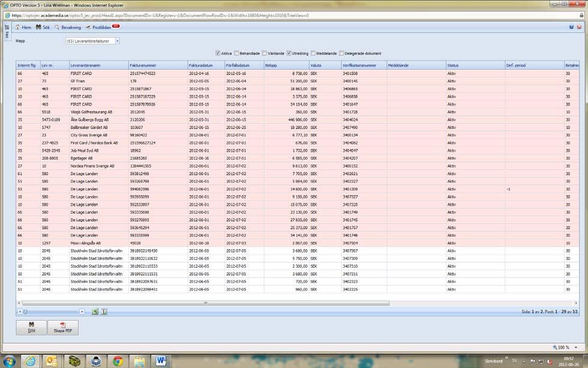Viewport: 588px width, 368px height.
Task: Select row with Fakturanummer 251574474523
Action: 298,73
